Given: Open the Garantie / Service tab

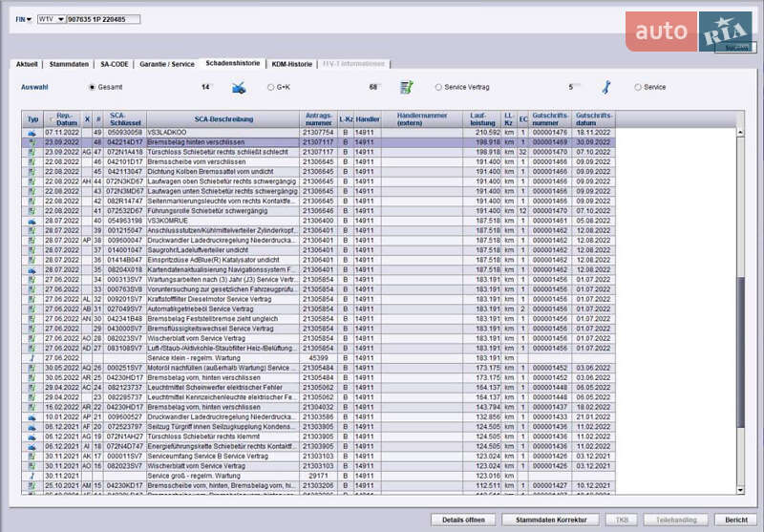Looking at the screenshot, I should coord(167,64).
